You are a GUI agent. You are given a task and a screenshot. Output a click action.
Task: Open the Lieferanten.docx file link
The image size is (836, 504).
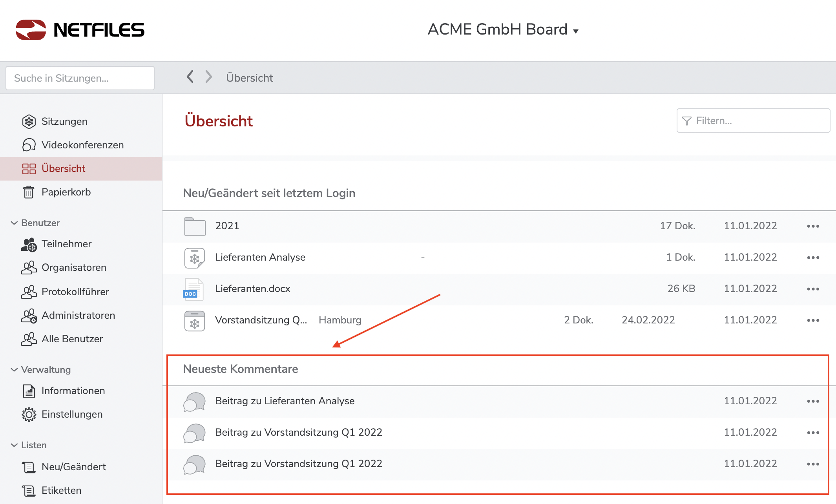click(x=253, y=289)
